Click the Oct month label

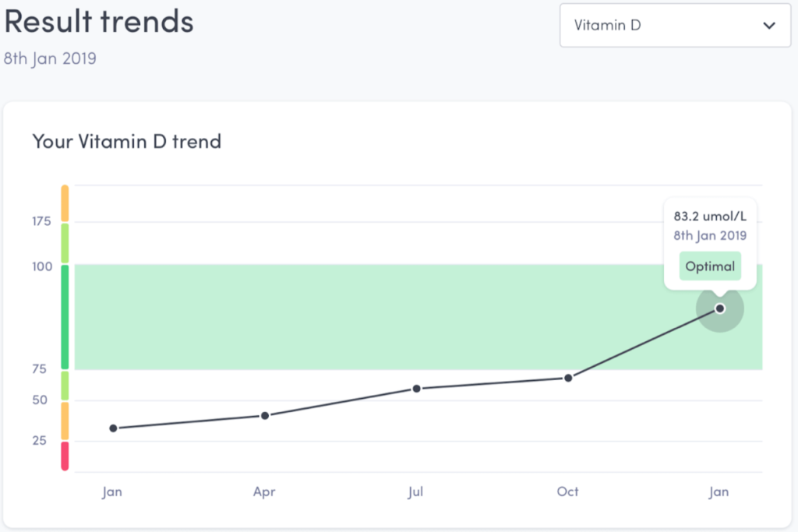(567, 491)
